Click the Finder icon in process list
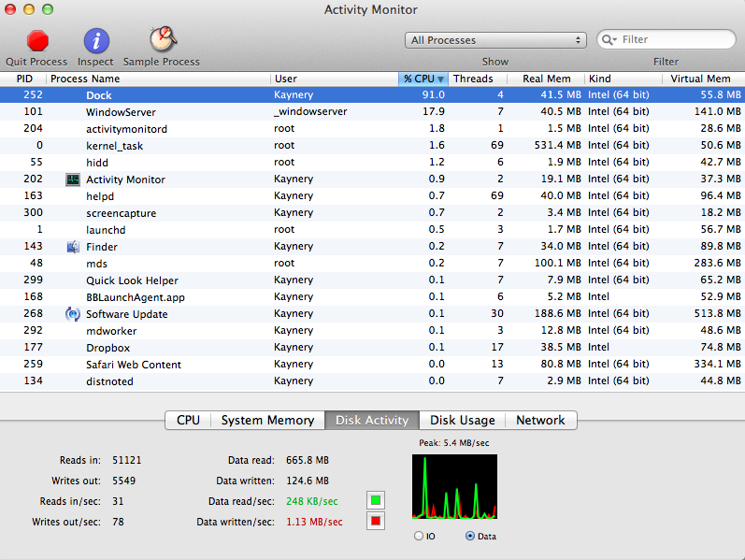 click(73, 247)
